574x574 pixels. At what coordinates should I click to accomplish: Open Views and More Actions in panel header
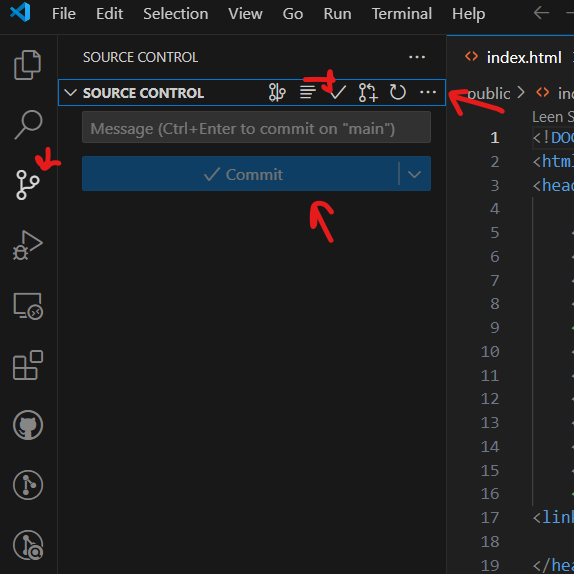pos(417,57)
